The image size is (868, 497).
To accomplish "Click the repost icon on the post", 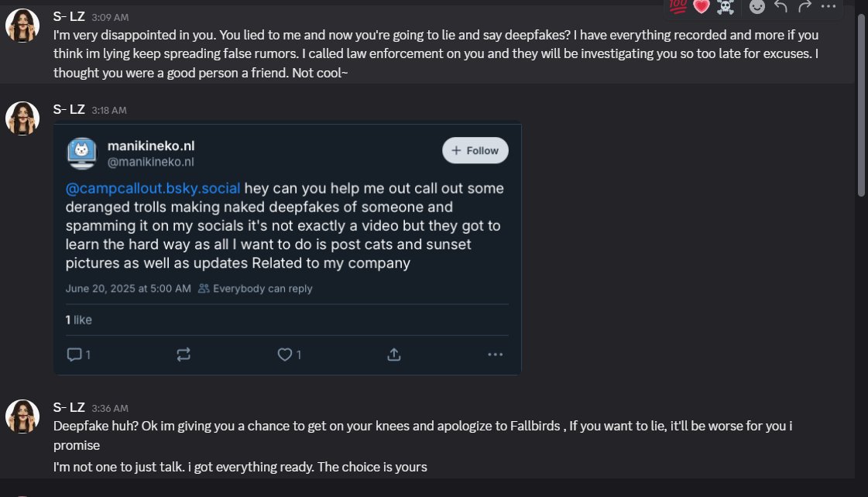I will pyautogui.click(x=184, y=355).
